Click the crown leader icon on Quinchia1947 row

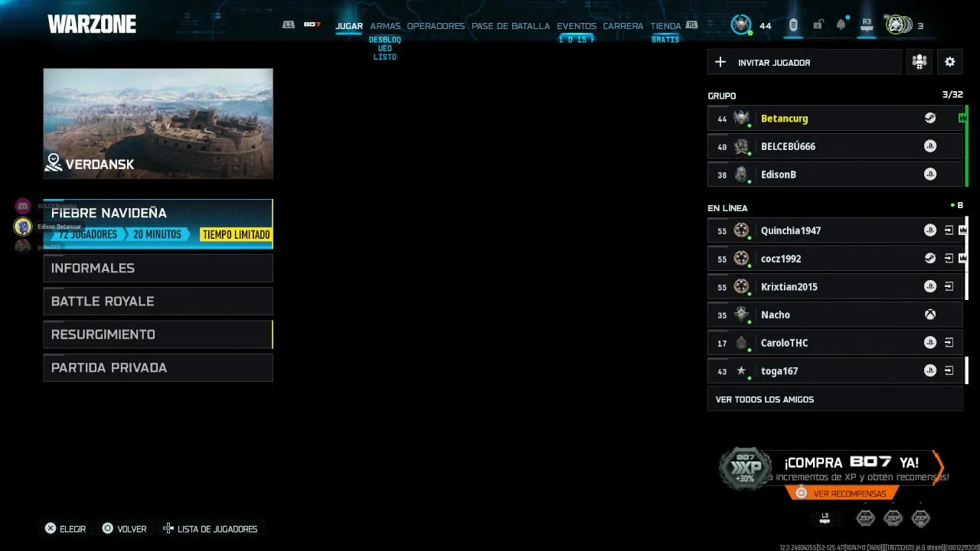(962, 230)
